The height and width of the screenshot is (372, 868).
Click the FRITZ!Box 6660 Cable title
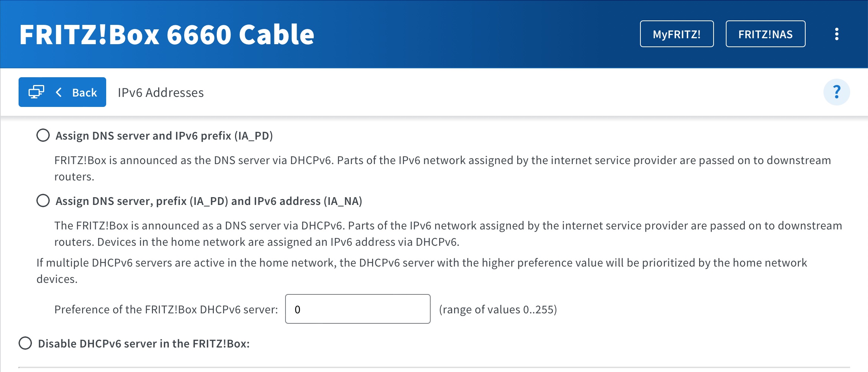pyautogui.click(x=167, y=35)
